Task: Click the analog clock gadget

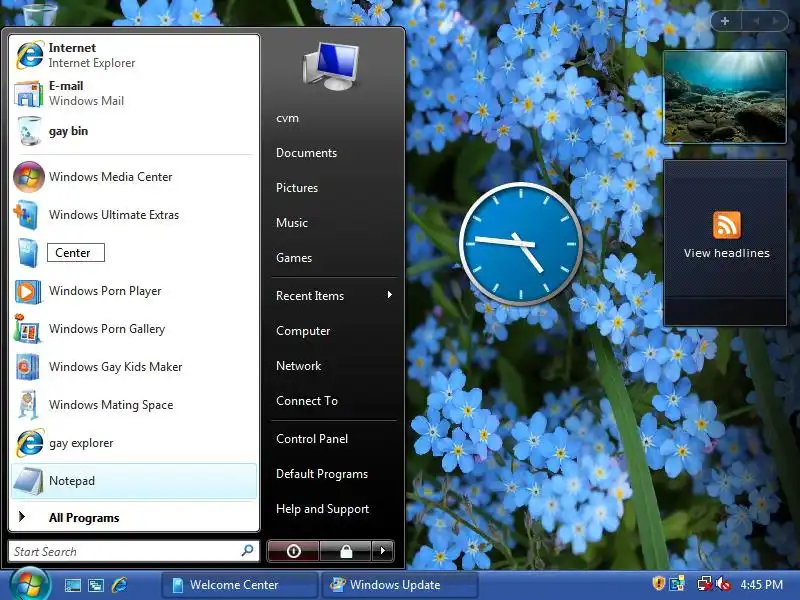Action: (x=520, y=244)
